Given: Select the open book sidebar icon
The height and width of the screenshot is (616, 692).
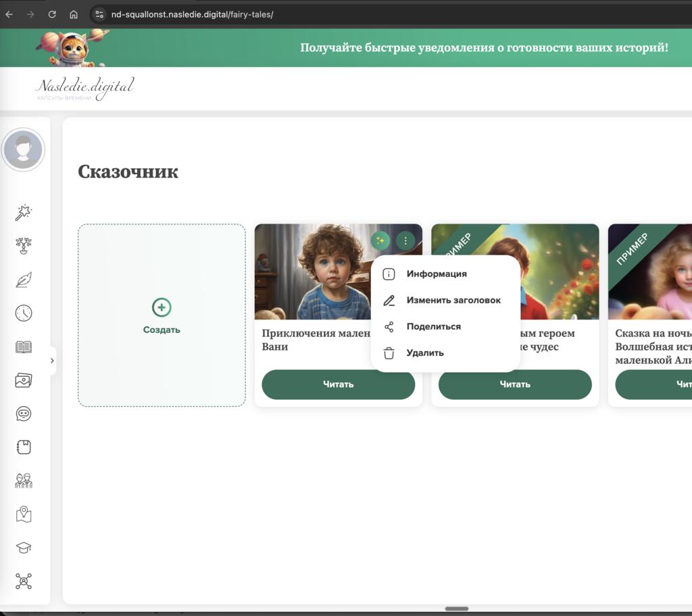Looking at the screenshot, I should 24,347.
